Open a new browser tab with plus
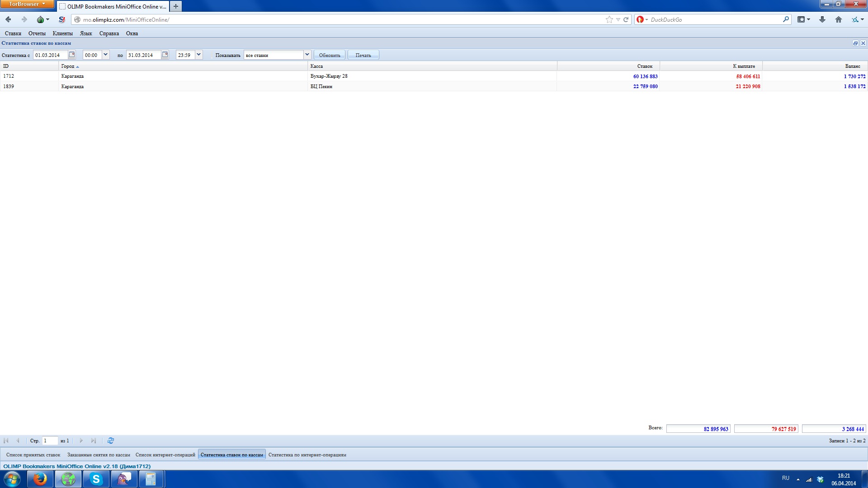 click(176, 6)
